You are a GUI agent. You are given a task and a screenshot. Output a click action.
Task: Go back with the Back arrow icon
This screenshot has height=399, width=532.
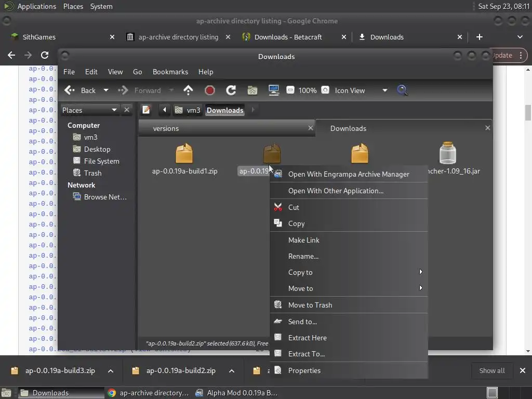pyautogui.click(x=70, y=90)
